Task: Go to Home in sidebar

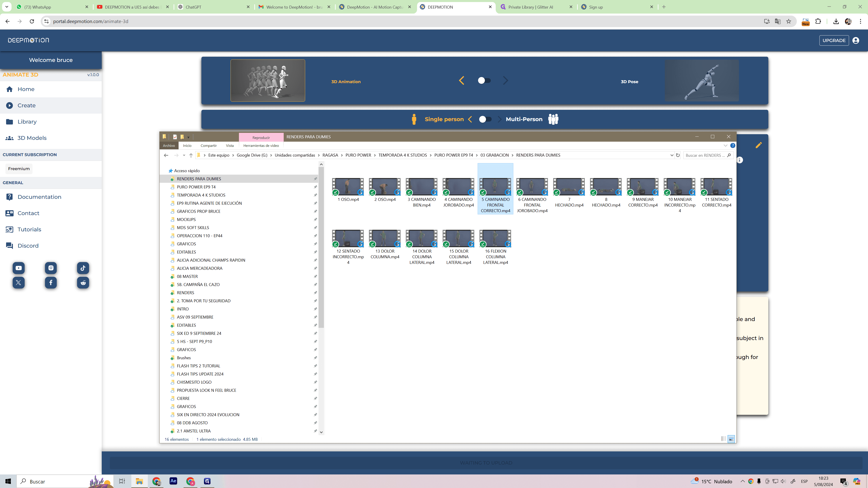Action: 51,89
